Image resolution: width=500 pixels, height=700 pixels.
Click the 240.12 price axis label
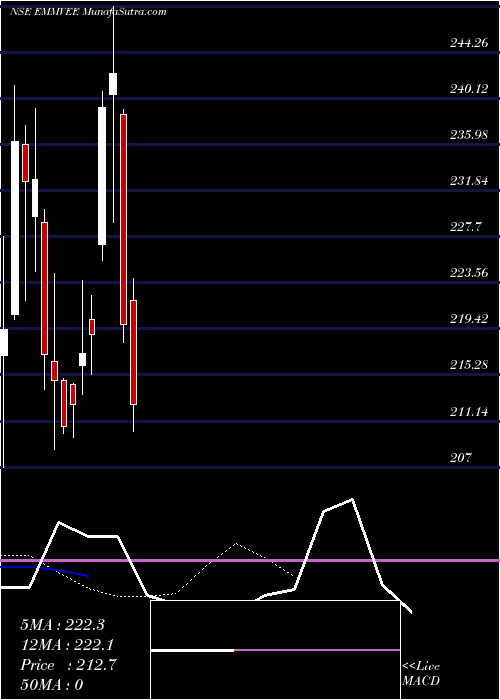click(469, 89)
